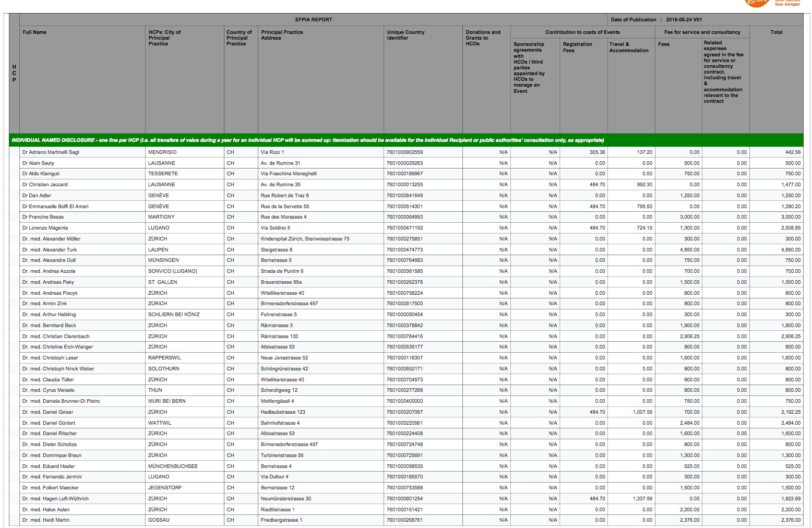The image size is (812, 528).
Task: Click address 'Hadlaubstrasse 123'
Action: tap(283, 412)
